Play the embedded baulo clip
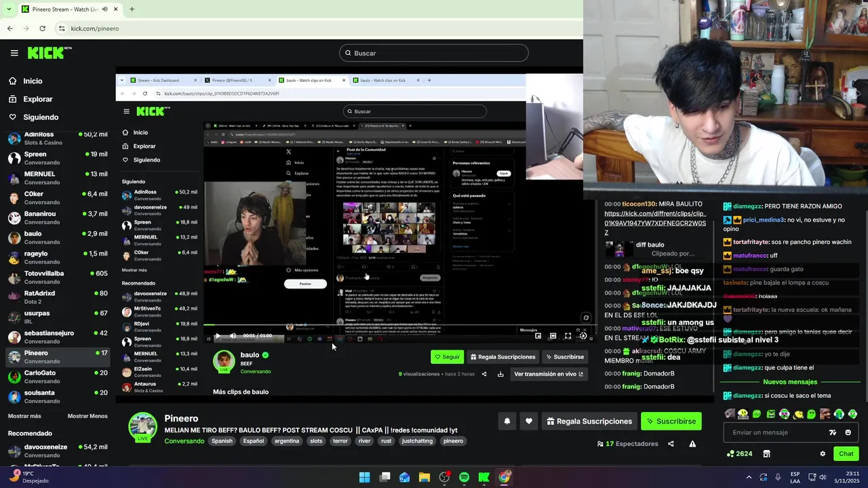The image size is (868, 488). 217,335
